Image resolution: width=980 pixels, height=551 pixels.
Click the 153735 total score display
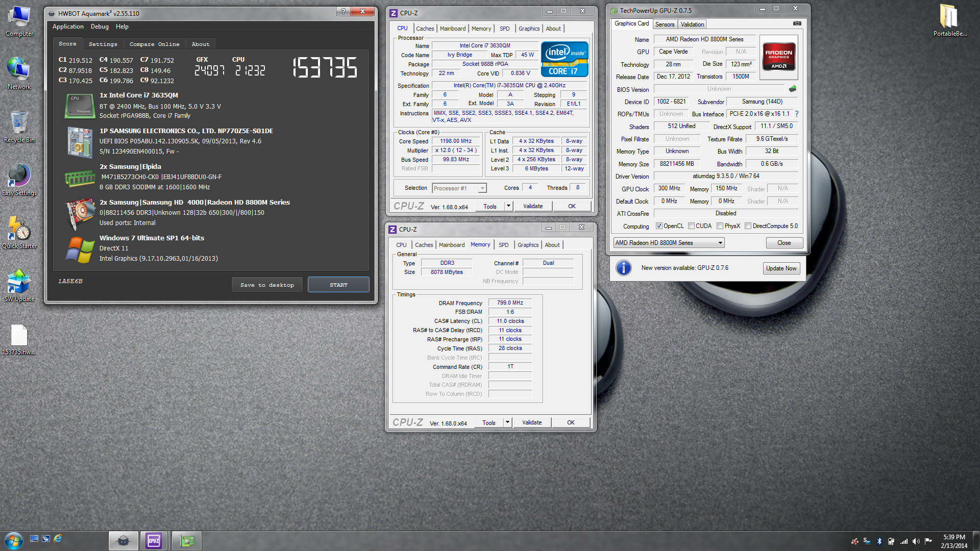325,68
